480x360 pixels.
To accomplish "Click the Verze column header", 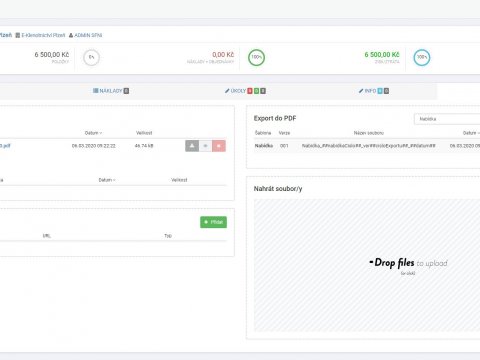I will point(284,133).
